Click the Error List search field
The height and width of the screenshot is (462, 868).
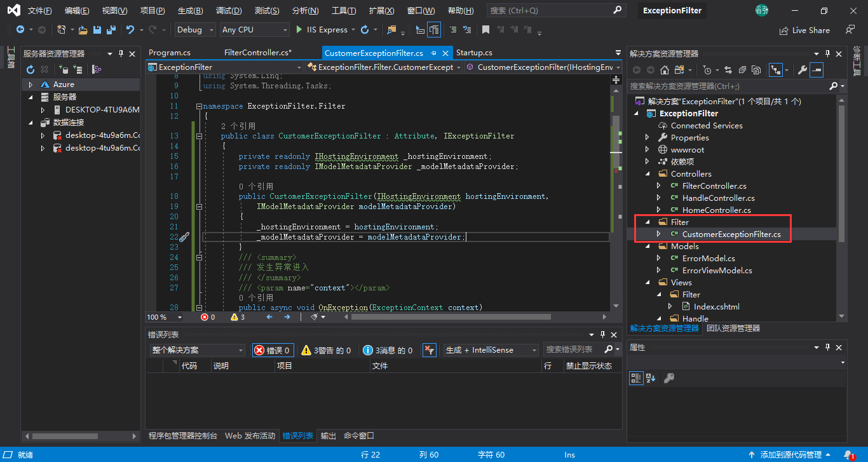point(574,350)
